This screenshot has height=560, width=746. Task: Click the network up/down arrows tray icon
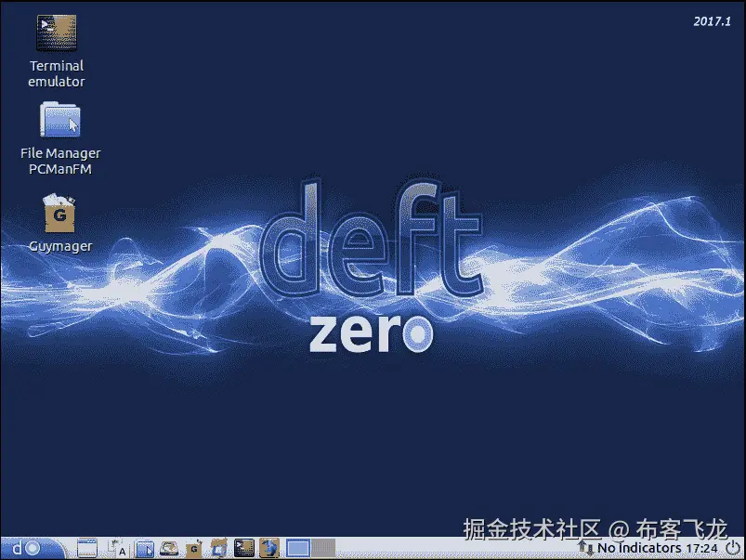586,548
